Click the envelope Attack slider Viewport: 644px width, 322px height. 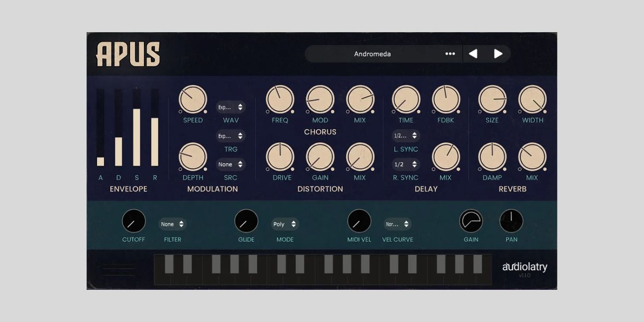(x=100, y=127)
